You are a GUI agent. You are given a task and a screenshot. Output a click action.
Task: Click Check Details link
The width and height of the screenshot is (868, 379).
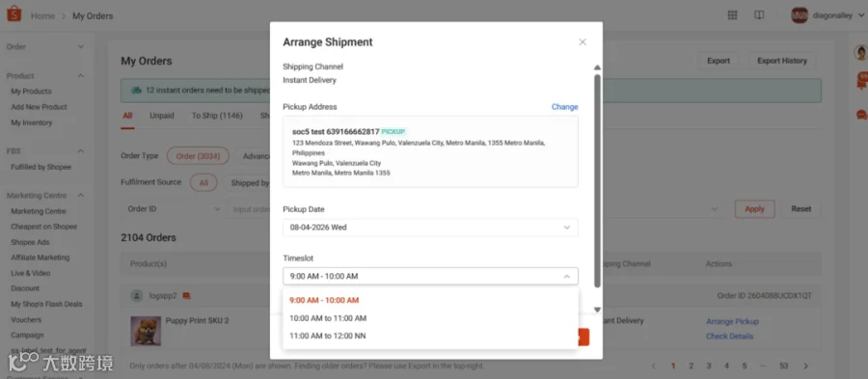[x=730, y=337]
